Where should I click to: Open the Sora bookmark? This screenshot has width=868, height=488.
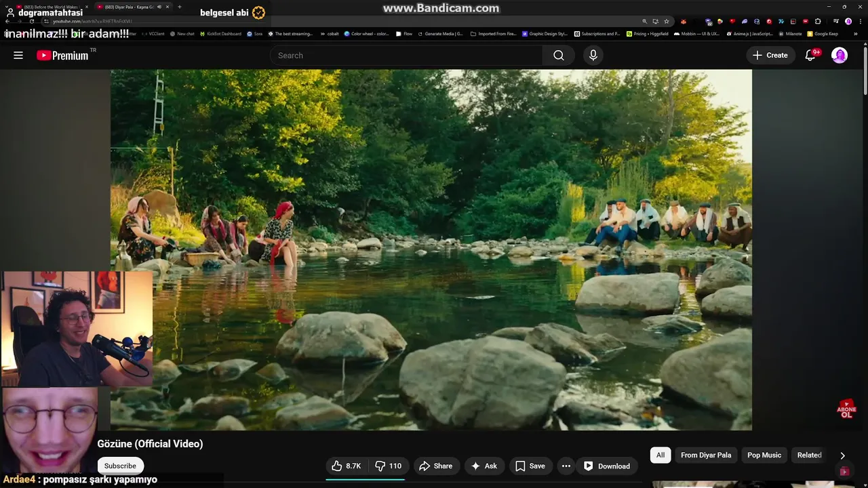(255, 33)
